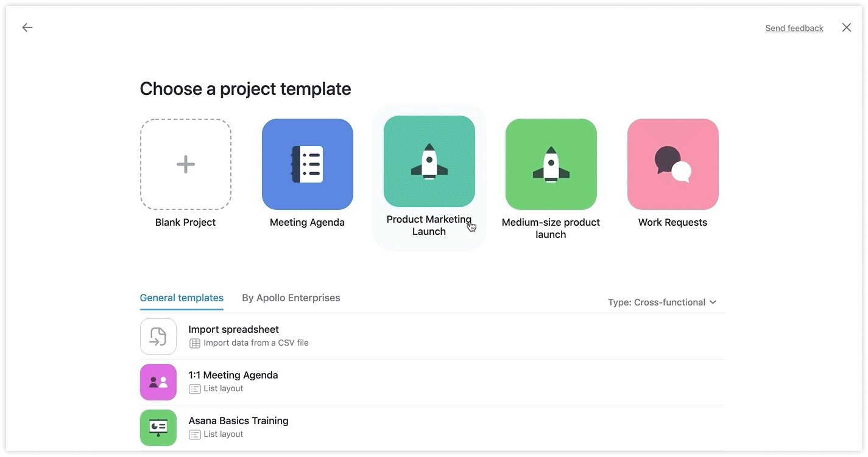This screenshot has height=457, width=868.
Task: Select the 1:1 Meeting Agenda template title
Action: point(233,375)
